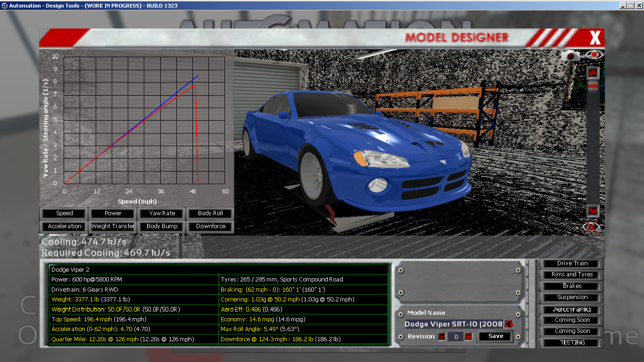644x362 pixels.
Task: Show the Body Roll graph
Action: click(x=210, y=214)
